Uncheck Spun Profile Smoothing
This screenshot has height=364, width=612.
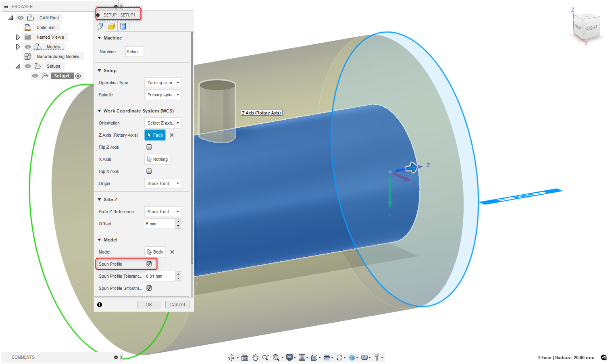(x=149, y=288)
